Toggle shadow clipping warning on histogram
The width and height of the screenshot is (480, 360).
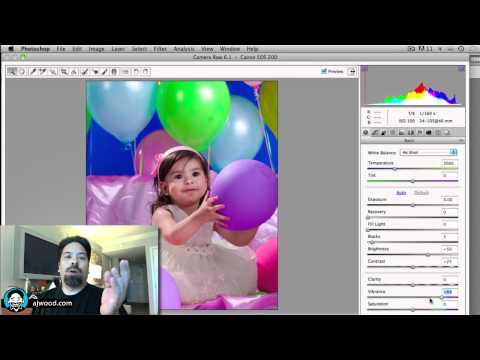(x=365, y=69)
